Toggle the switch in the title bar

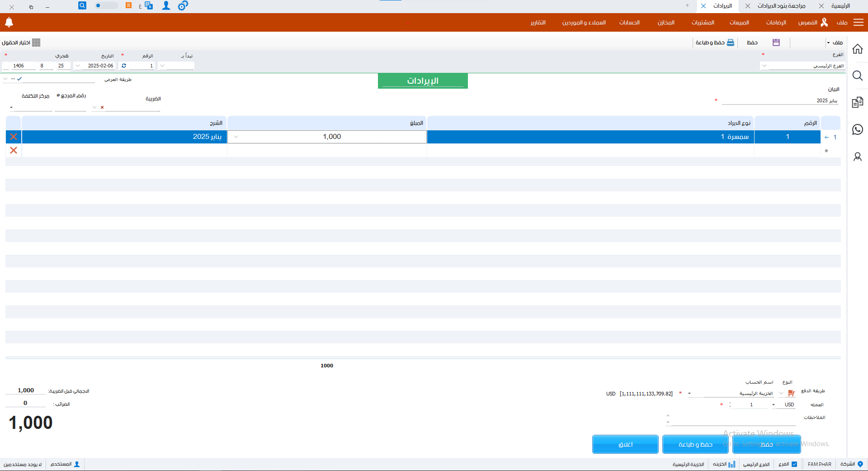pyautogui.click(x=105, y=6)
